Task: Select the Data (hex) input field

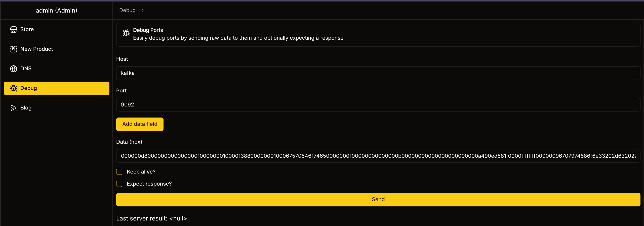Action: tap(378, 156)
